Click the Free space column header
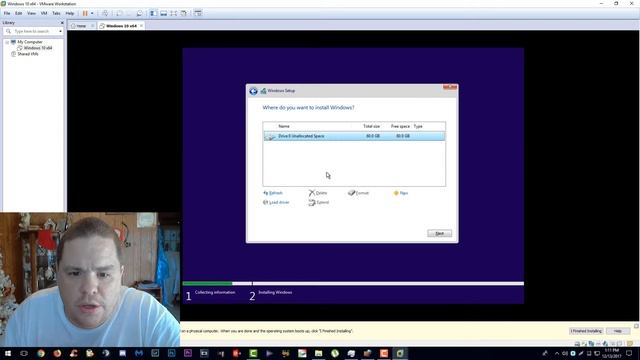Screen dimensions: 640x360 coord(400,127)
